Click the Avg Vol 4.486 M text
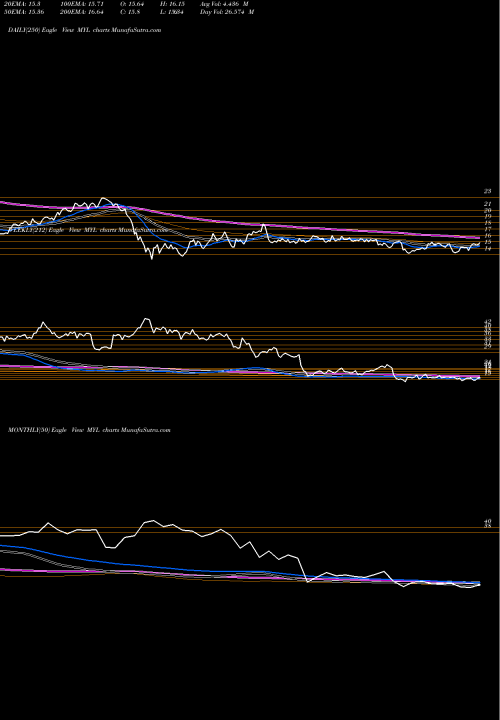500x720 pixels. (x=224, y=4)
